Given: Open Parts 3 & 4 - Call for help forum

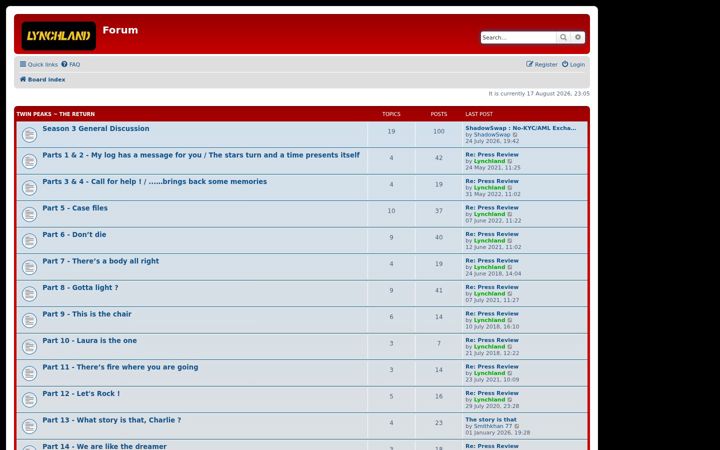Looking at the screenshot, I should (155, 182).
